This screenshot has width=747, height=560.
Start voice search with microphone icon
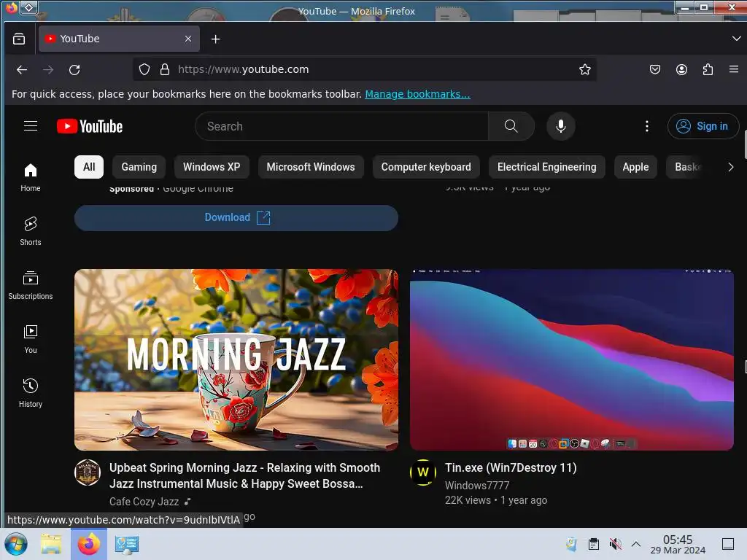pos(561,126)
